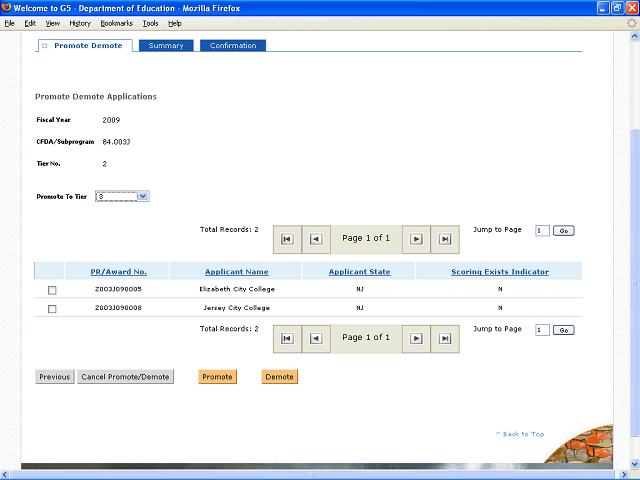Screen dimensions: 640x480
Task: Click the horizontal scrollbar right arrow
Action: (x=624, y=474)
